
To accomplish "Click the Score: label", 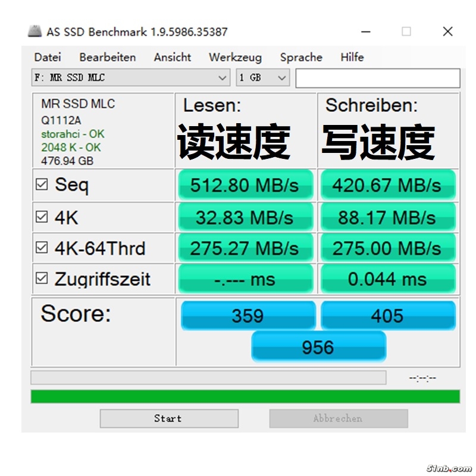I will pyautogui.click(x=76, y=314).
